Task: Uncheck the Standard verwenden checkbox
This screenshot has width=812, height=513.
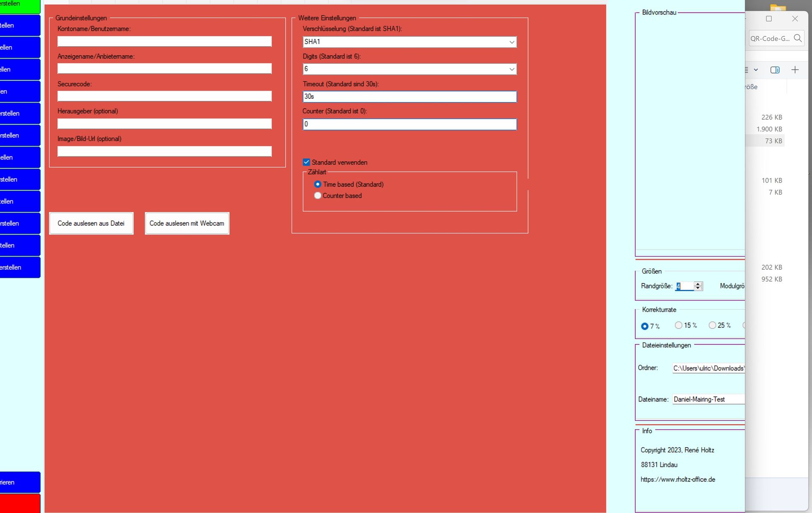Action: [x=306, y=162]
